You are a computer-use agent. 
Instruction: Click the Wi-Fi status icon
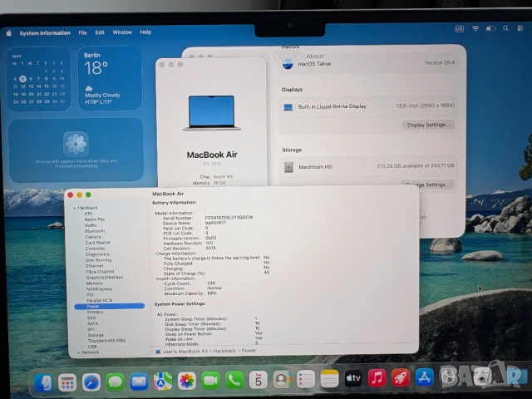pyautogui.click(x=475, y=28)
